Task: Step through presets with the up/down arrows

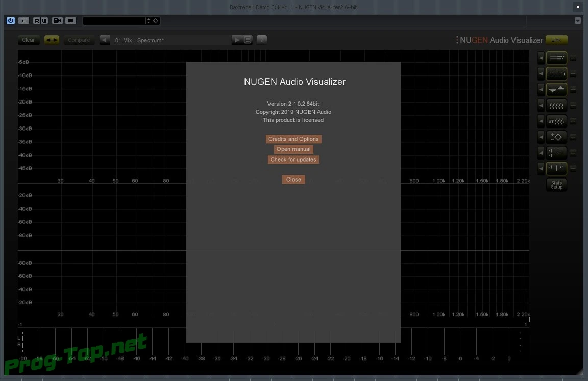Action: (x=148, y=20)
